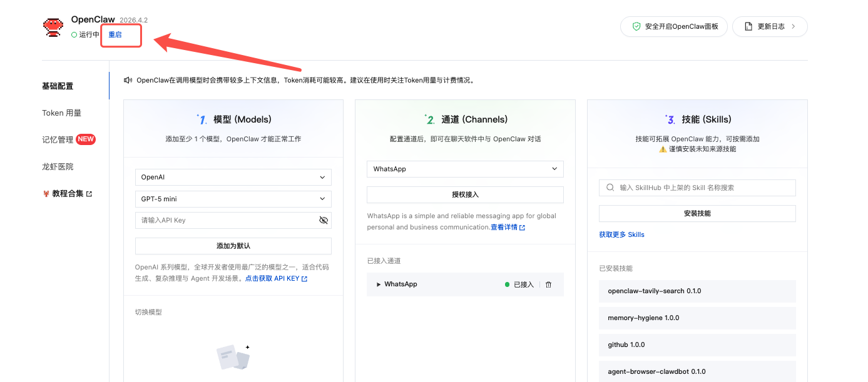868x382 pixels.
Task: Click the 重启 restart link
Action: [115, 35]
